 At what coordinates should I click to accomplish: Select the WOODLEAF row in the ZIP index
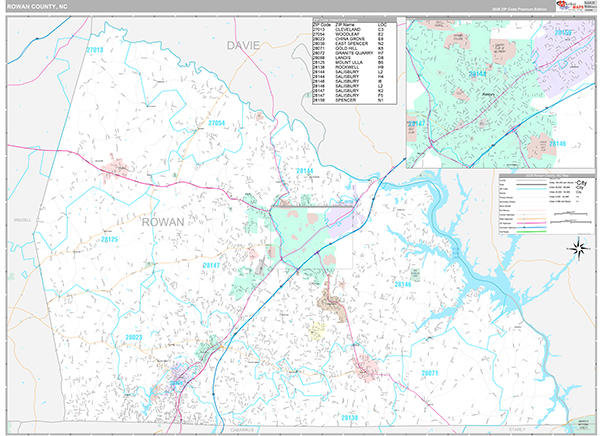point(354,34)
